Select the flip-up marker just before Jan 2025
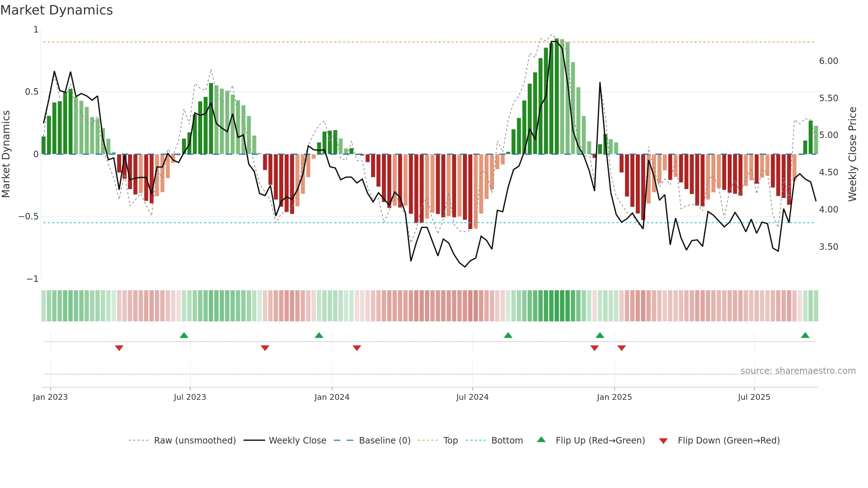868x488 pixels. coord(600,335)
